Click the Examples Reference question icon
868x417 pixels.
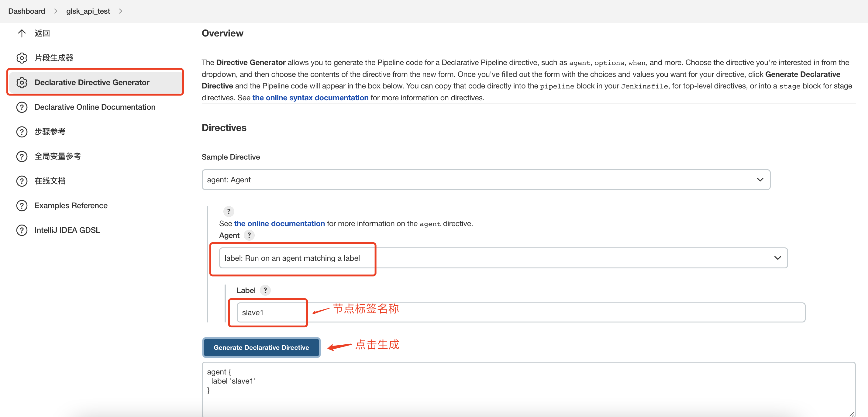[x=22, y=206]
